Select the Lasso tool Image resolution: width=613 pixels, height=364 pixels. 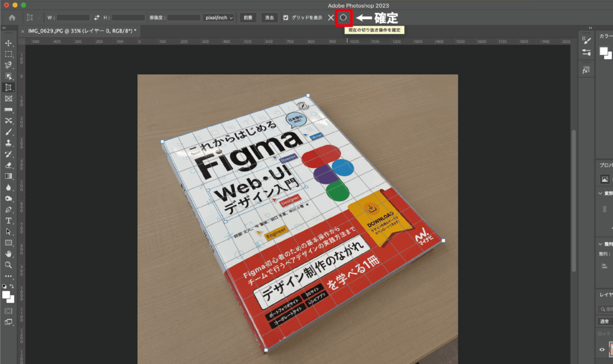[8, 65]
